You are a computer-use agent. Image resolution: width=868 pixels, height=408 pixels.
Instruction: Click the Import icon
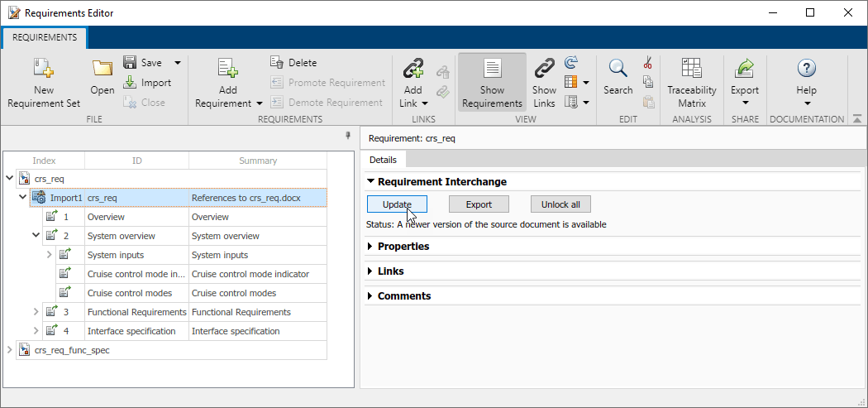pos(130,83)
